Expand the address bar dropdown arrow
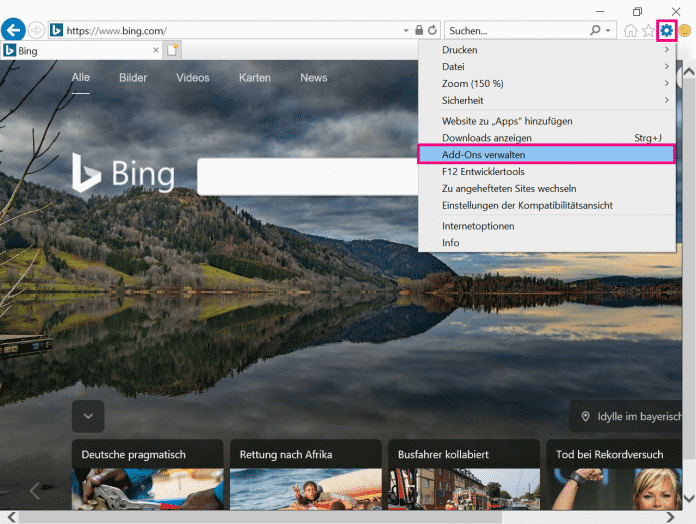This screenshot has width=696, height=524. tap(405, 31)
